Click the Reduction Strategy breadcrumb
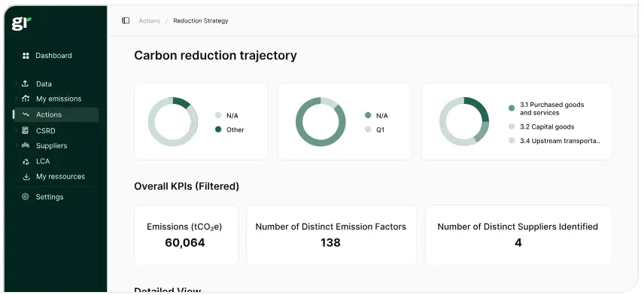Viewport: 644px width, 295px height. [200, 20]
